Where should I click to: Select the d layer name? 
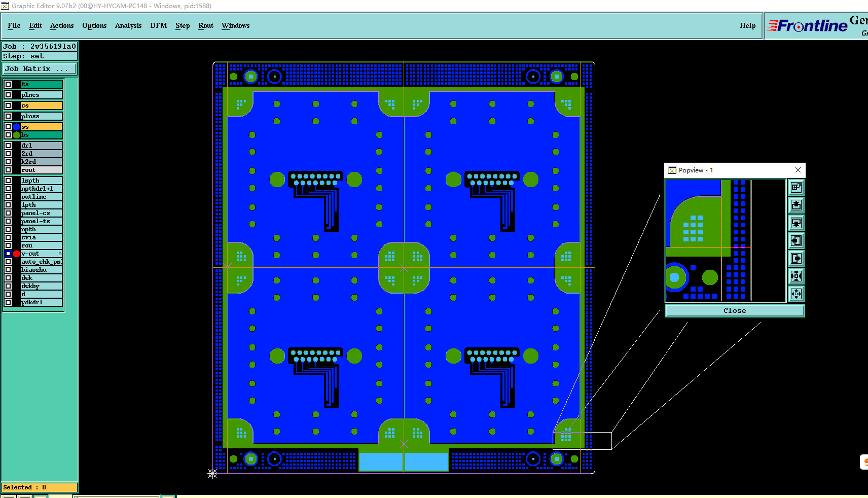42,294
